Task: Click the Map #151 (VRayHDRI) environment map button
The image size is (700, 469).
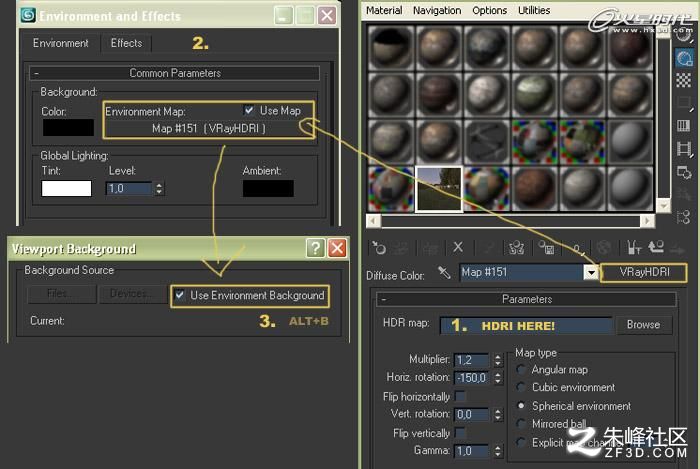Action: [208, 129]
